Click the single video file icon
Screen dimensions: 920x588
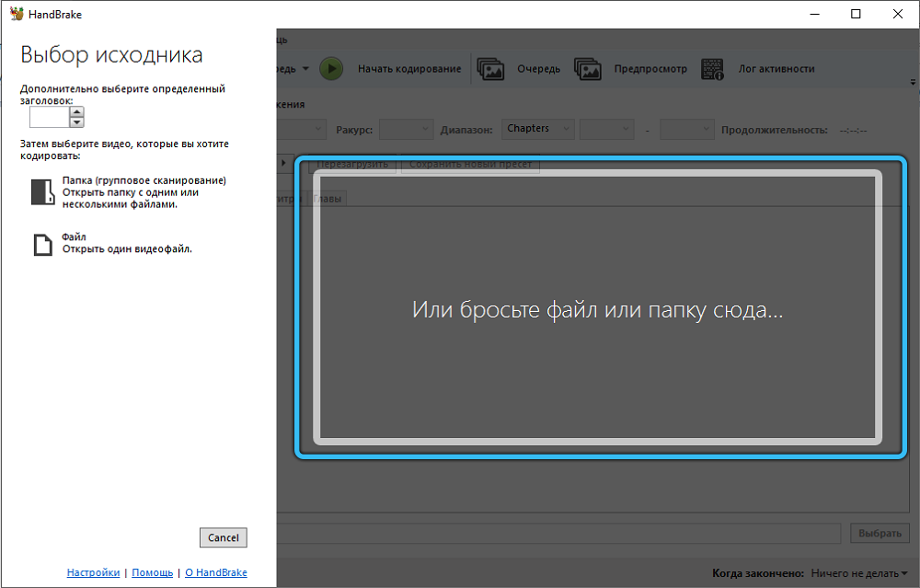point(42,244)
